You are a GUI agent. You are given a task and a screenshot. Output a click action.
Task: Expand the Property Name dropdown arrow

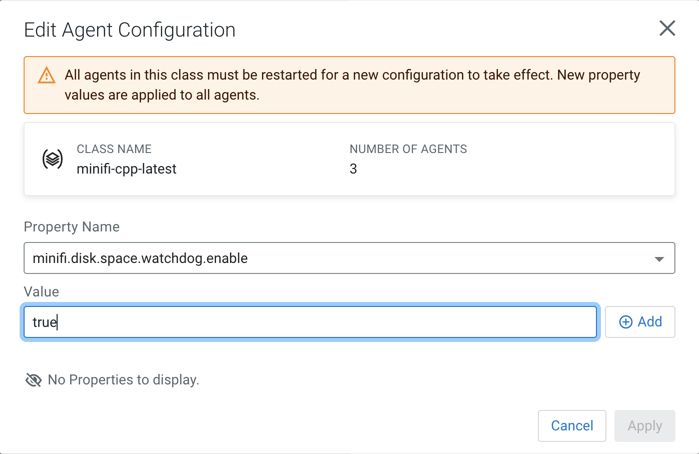(x=659, y=259)
